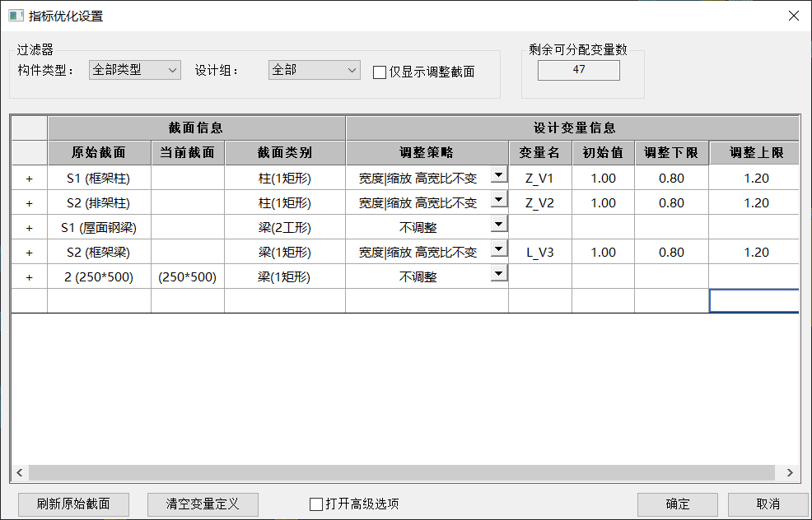This screenshot has width=812, height=520.
Task: Open the 构件类型 combo box
Action: click(134, 70)
